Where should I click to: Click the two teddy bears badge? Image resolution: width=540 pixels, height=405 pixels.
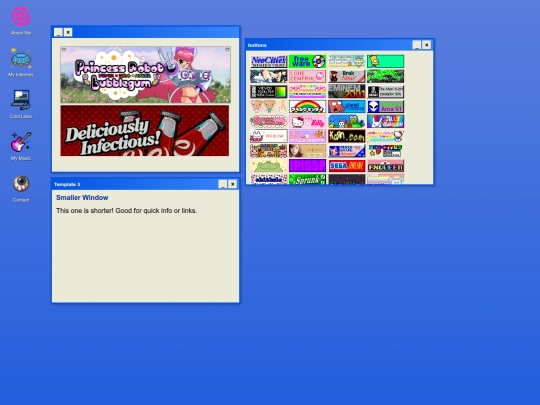coord(268,106)
